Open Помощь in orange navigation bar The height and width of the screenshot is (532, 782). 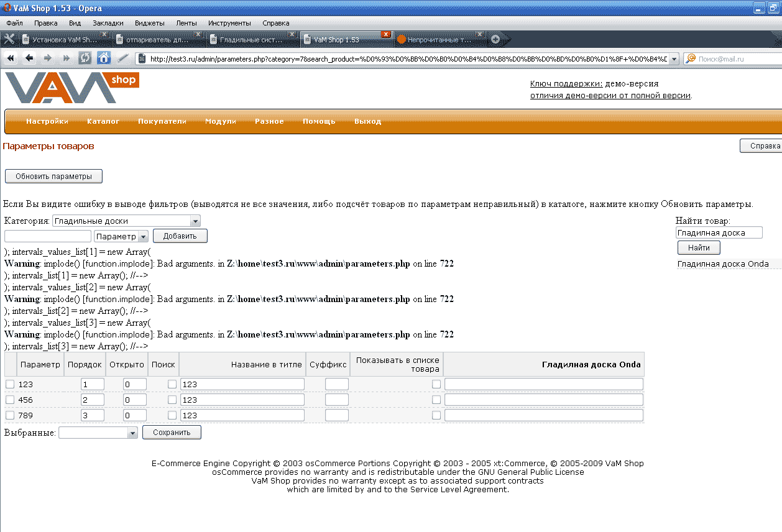[x=319, y=121]
